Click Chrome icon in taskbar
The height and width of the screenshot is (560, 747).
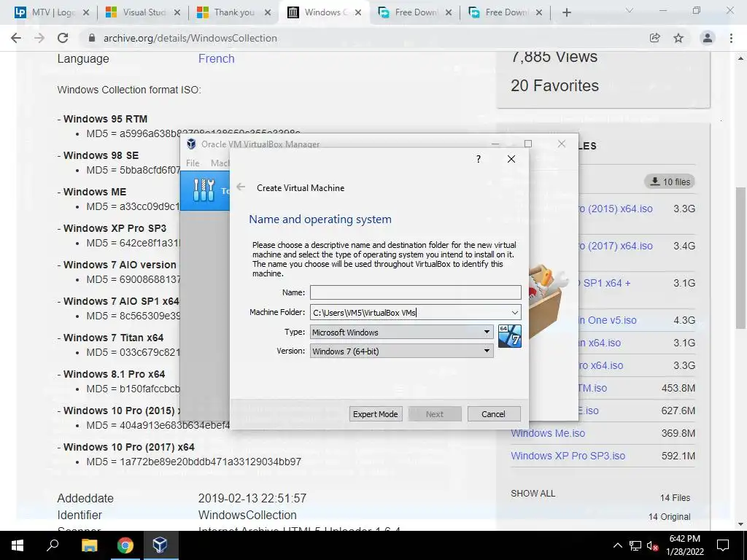[x=125, y=545]
